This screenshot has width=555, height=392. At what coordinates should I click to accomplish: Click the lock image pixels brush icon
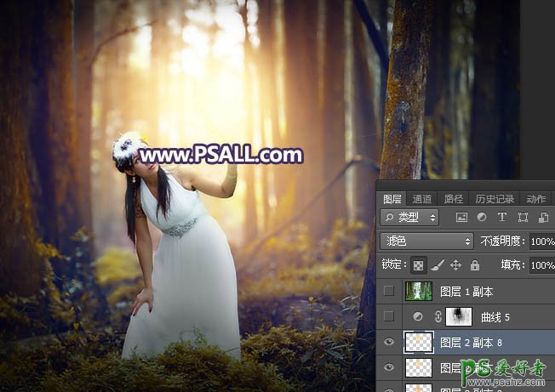point(436,265)
